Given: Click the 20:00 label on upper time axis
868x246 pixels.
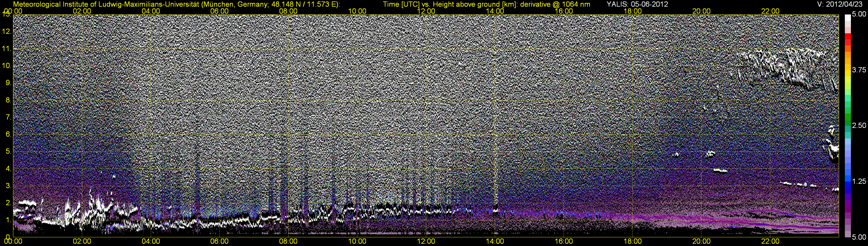Looking at the screenshot, I should (701, 11).
